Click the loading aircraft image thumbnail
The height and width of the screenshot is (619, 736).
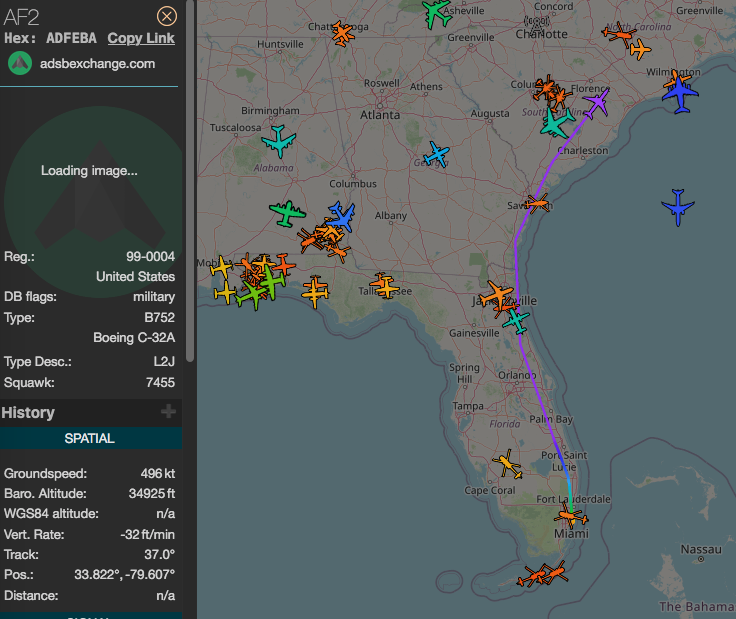point(93,202)
